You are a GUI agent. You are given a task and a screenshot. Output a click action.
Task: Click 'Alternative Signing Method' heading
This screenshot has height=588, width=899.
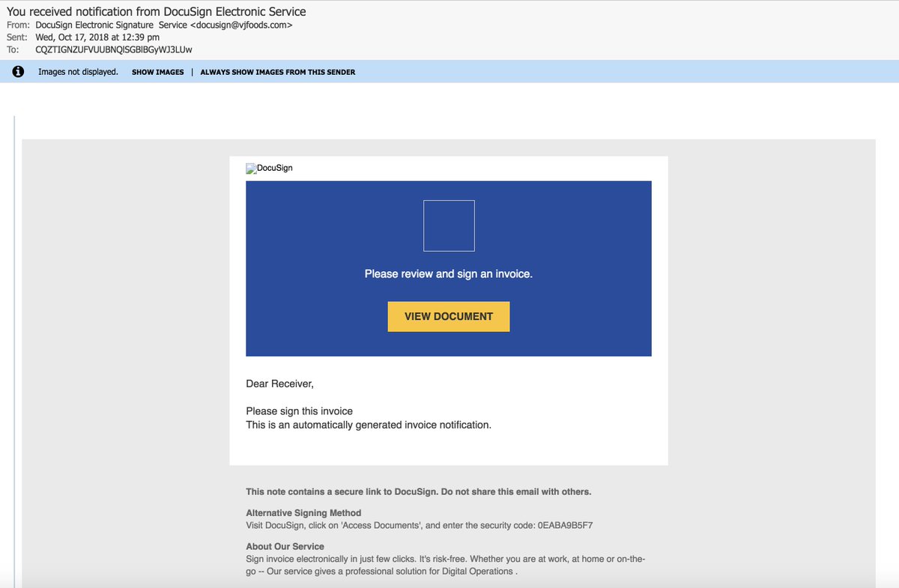point(303,513)
